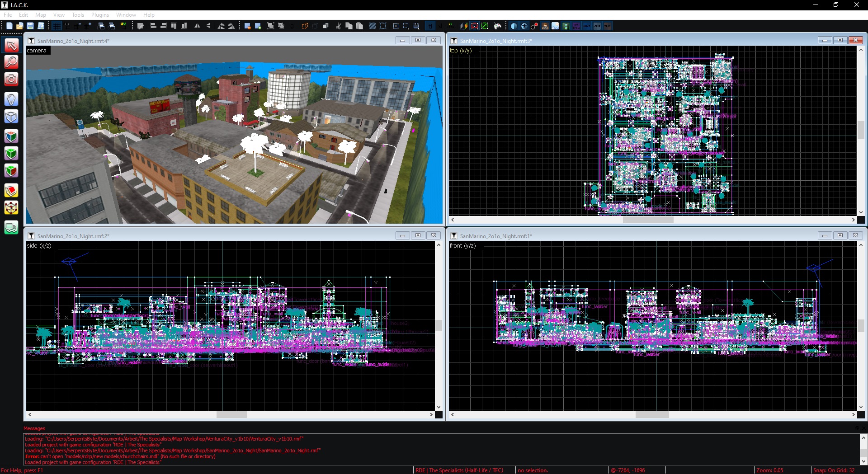Toggle the 2D grid display button
The image size is (868, 474).
click(57, 26)
